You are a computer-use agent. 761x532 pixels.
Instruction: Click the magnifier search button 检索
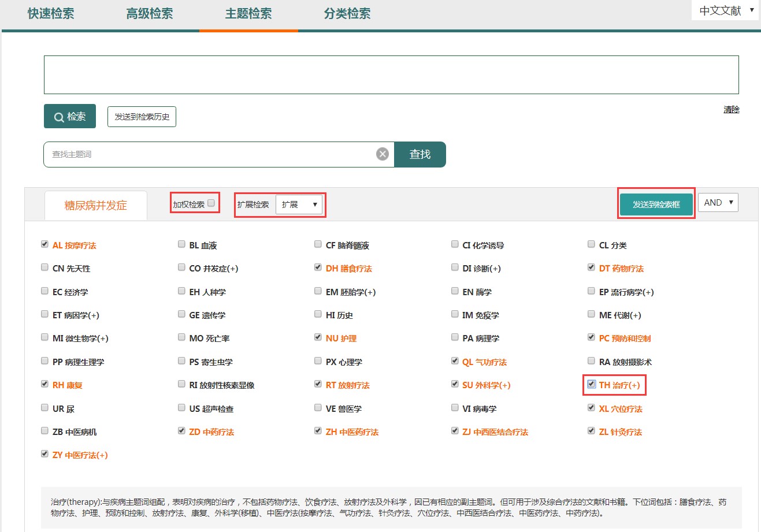click(x=70, y=117)
